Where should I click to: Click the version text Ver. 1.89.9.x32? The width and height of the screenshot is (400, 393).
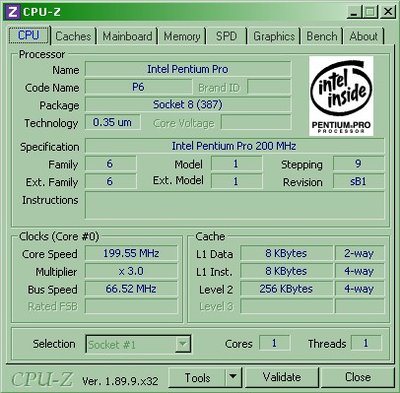(x=120, y=381)
